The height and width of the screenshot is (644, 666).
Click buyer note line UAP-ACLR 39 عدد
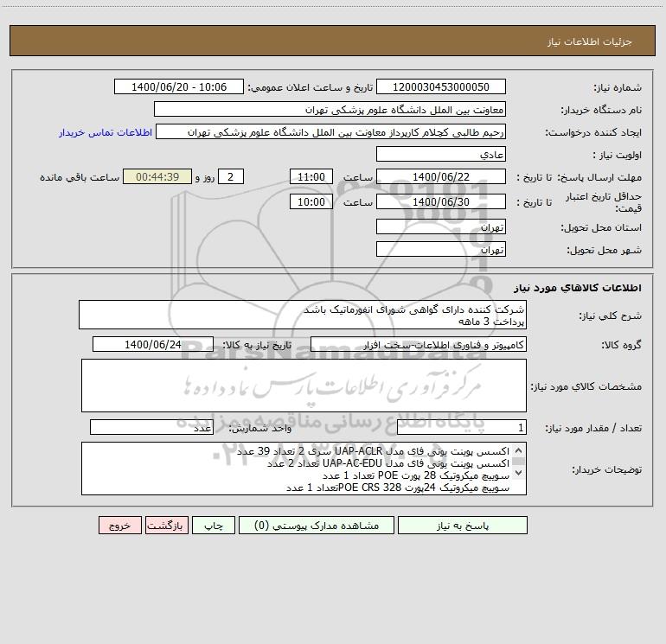point(373,451)
